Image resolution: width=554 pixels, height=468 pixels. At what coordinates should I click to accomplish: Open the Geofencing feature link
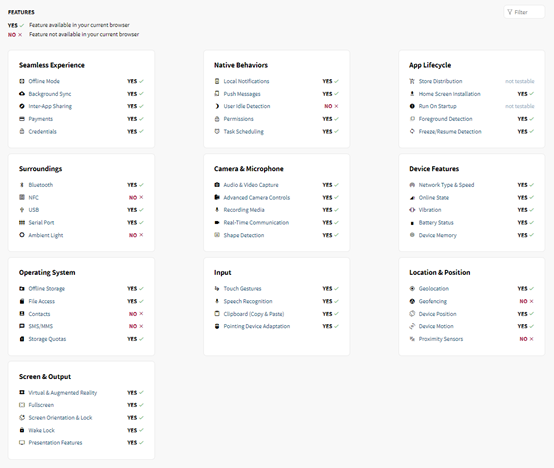tap(433, 301)
